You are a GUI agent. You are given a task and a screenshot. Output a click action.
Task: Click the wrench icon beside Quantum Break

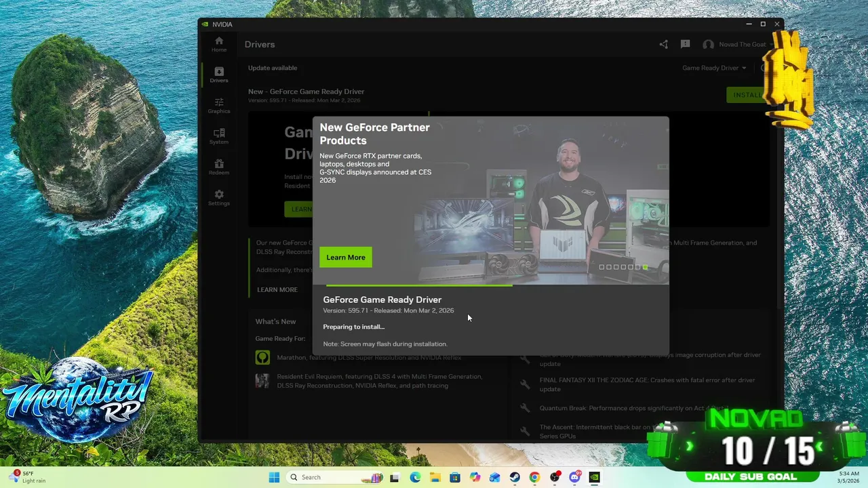coord(524,408)
